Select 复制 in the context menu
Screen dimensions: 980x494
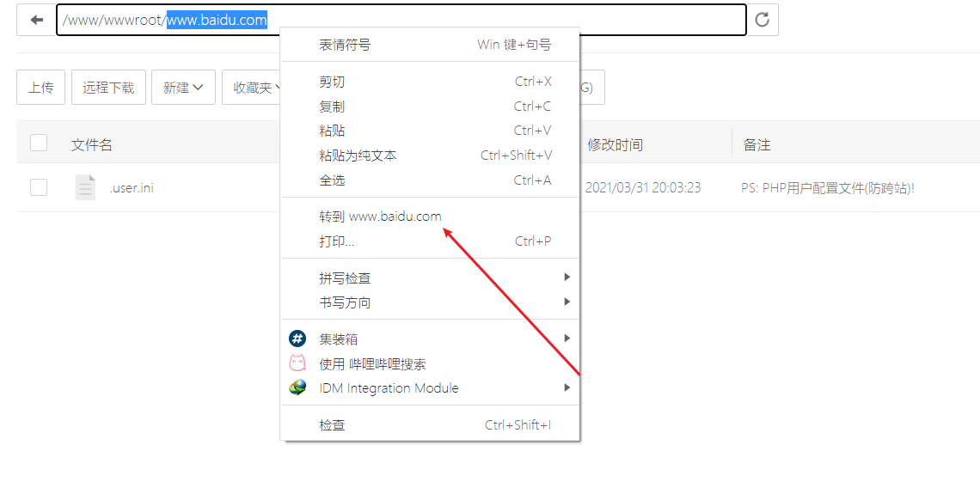pos(430,107)
